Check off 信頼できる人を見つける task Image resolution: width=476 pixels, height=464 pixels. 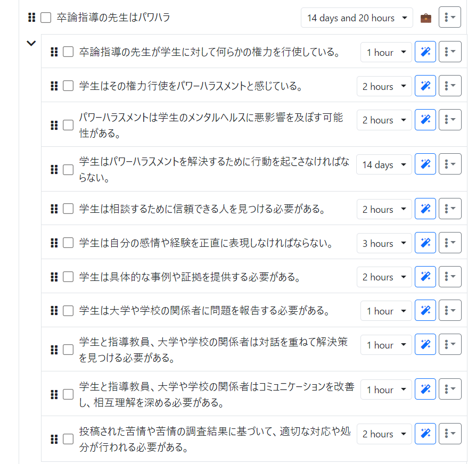tap(68, 209)
